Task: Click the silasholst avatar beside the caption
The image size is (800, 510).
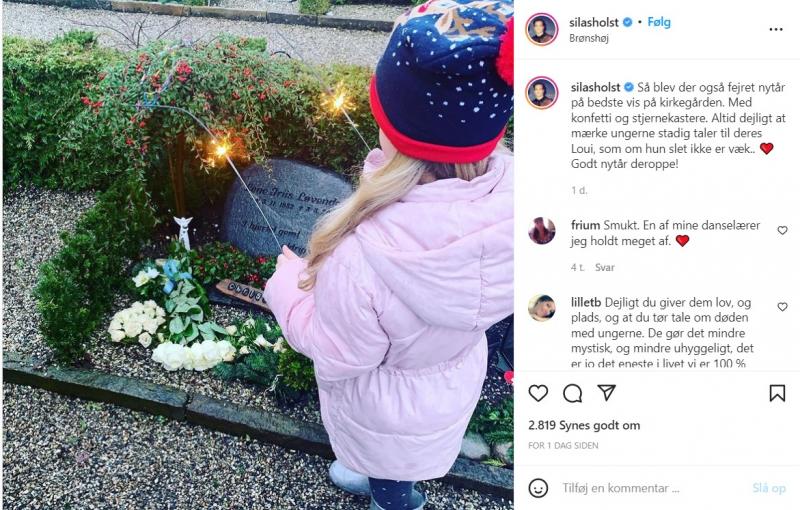Action: [x=542, y=93]
